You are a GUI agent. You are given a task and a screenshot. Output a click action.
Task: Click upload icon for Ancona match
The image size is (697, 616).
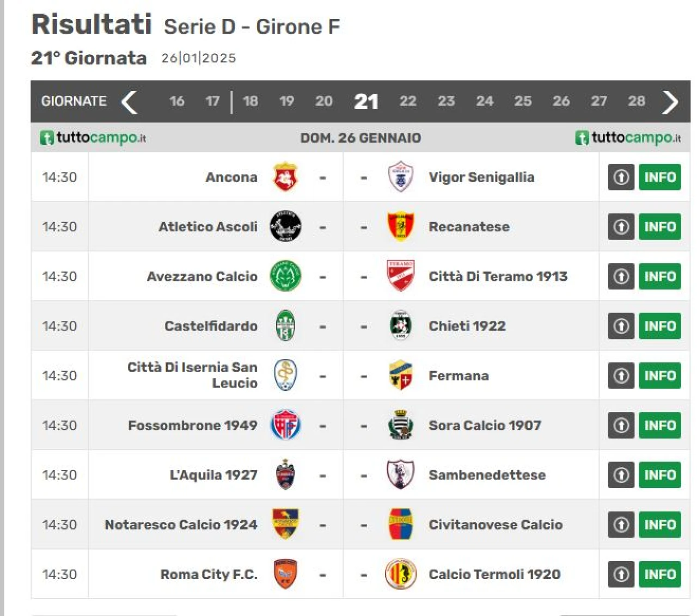621,177
